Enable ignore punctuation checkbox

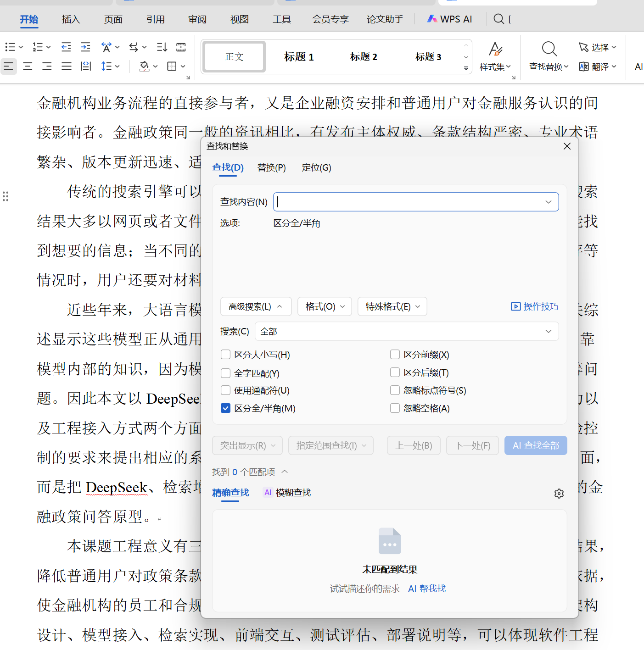point(395,390)
